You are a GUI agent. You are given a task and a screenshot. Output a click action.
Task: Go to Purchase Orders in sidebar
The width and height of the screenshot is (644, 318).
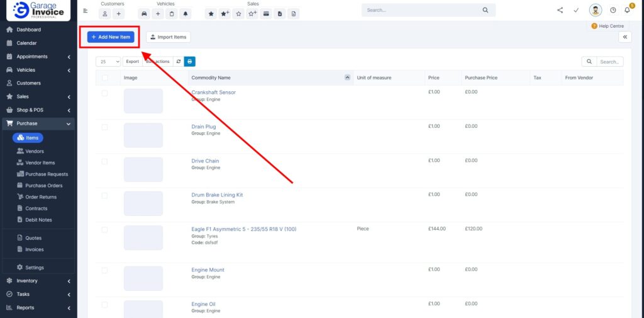(x=43, y=186)
